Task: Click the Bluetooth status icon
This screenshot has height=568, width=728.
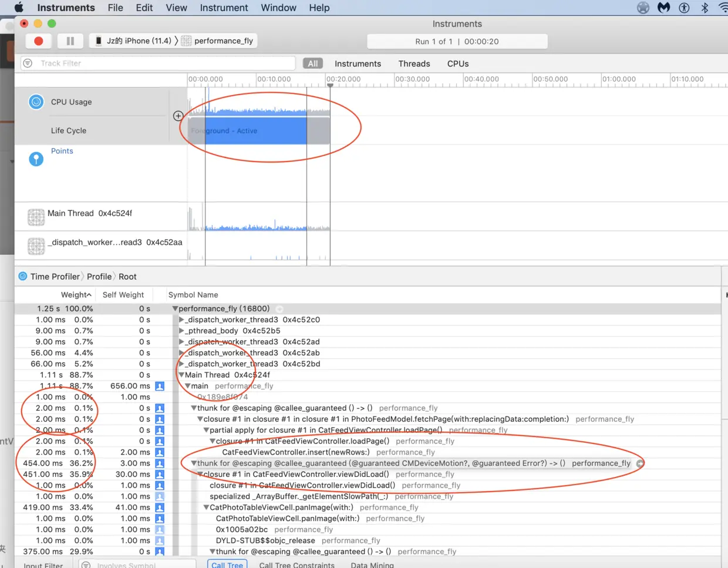Action: tap(705, 8)
